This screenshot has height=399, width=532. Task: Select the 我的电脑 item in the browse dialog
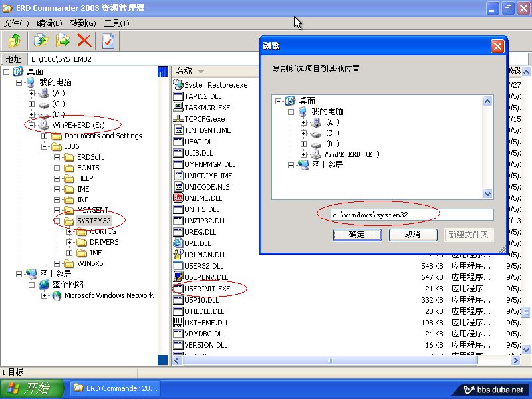[x=326, y=111]
